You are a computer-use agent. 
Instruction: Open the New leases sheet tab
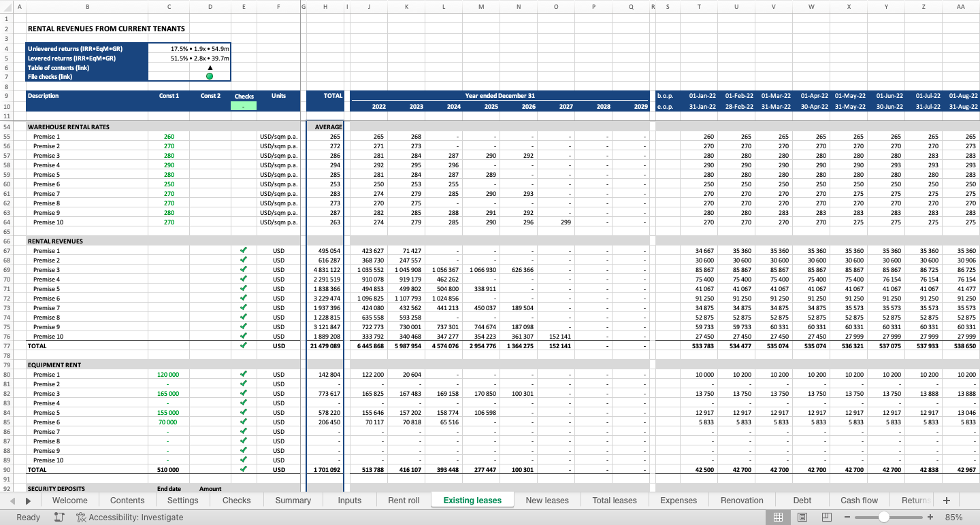click(x=547, y=501)
